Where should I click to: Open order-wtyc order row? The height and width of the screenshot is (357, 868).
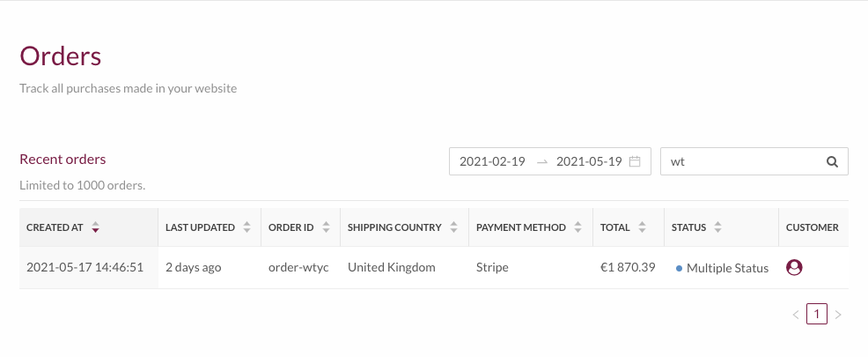point(433,268)
